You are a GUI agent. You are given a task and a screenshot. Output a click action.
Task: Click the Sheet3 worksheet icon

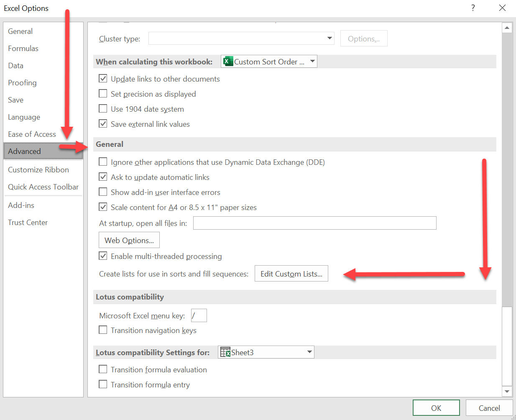225,352
